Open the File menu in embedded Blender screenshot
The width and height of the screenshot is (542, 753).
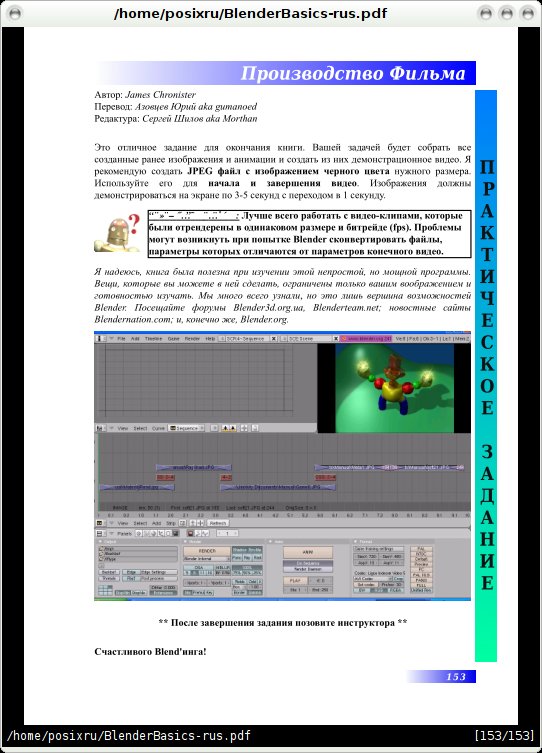pyautogui.click(x=121, y=339)
